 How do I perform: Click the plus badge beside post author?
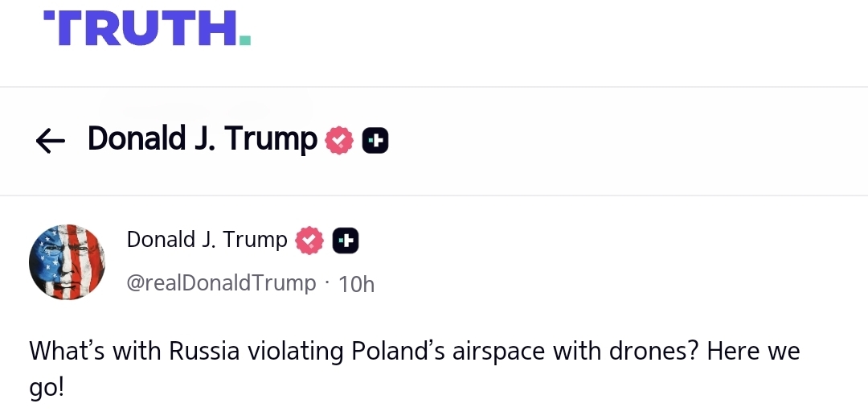click(x=346, y=240)
